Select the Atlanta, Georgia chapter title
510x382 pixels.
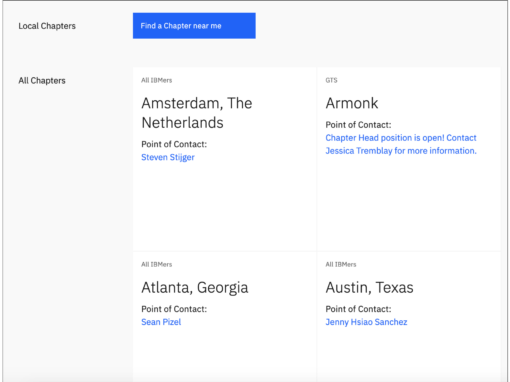(x=195, y=288)
